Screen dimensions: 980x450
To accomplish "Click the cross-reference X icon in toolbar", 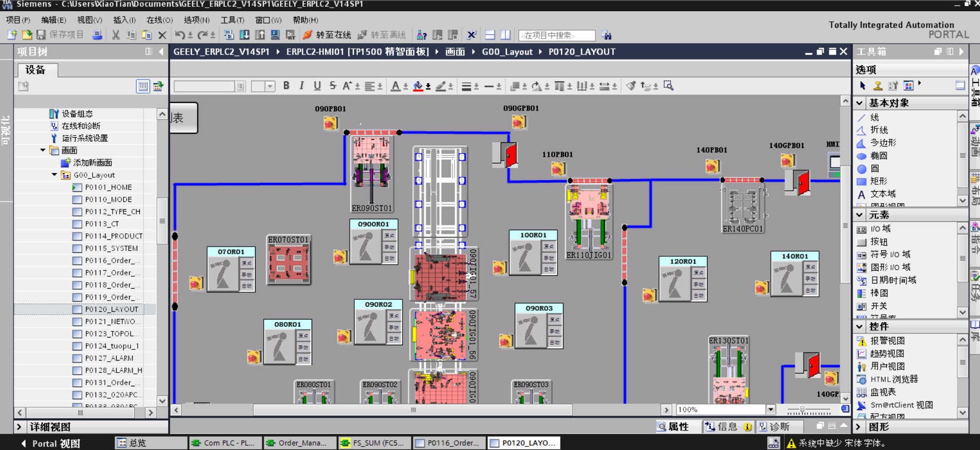I will 471,35.
